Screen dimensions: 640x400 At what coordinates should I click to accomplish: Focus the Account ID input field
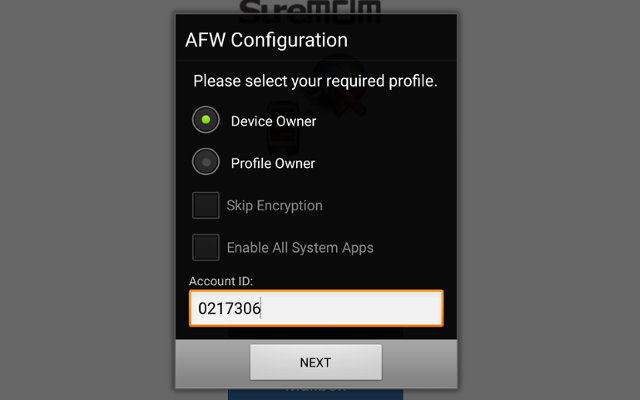pos(316,308)
